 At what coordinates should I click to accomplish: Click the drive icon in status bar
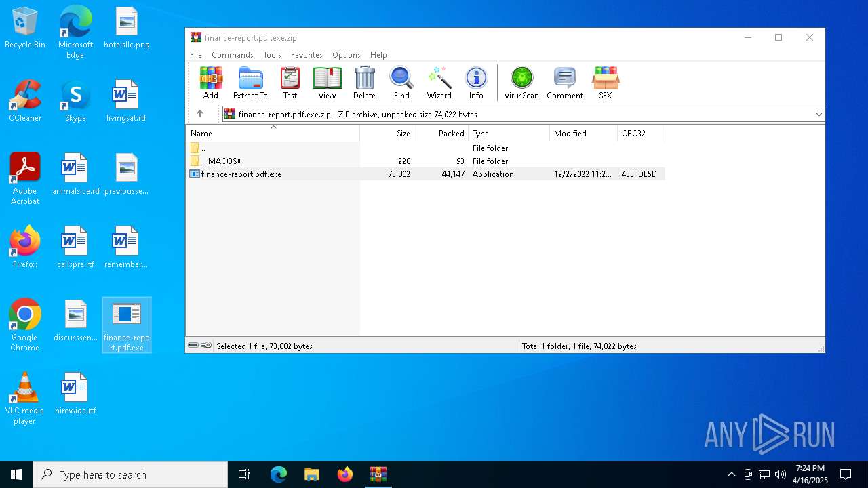(193, 346)
